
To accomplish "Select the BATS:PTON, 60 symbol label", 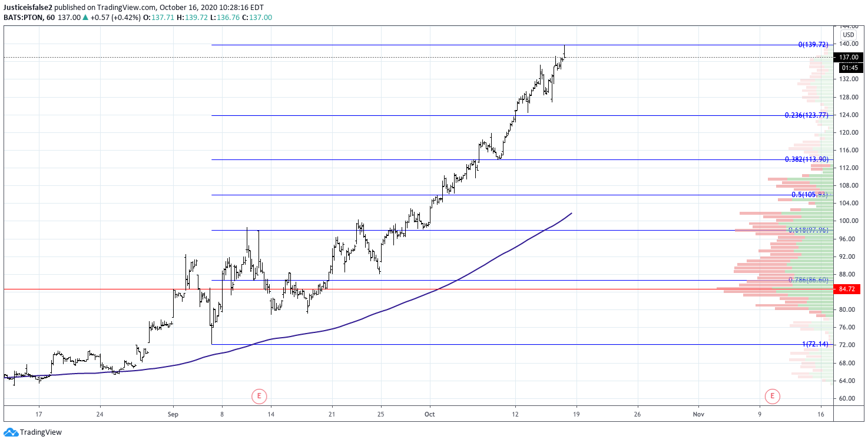I will 29,18.
